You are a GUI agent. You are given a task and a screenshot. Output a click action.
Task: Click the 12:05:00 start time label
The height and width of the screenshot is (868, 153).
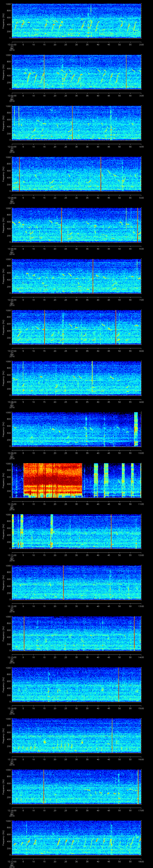(x=12, y=249)
